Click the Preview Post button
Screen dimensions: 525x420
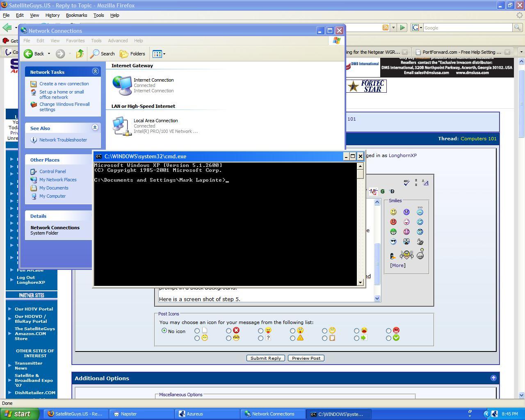[306, 358]
